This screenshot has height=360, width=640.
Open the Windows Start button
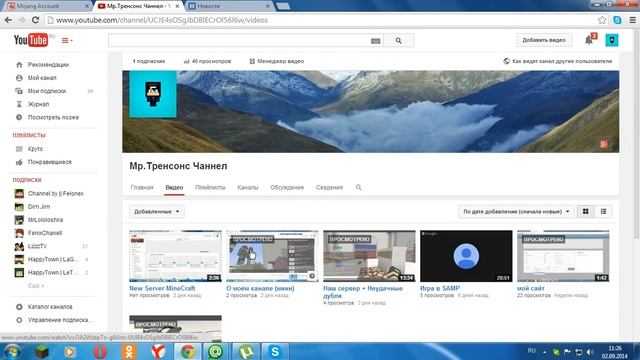12,351
